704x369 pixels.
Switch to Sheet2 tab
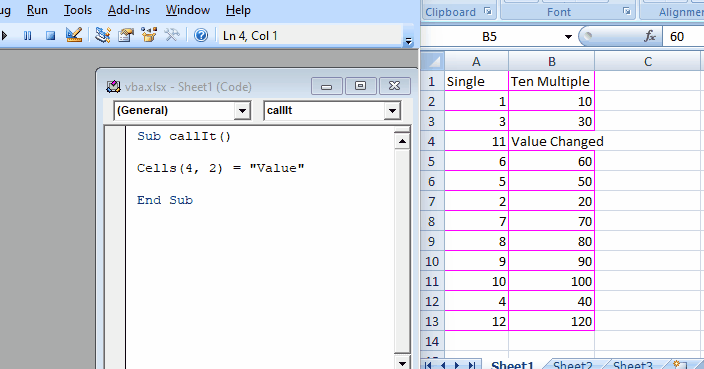(x=572, y=365)
